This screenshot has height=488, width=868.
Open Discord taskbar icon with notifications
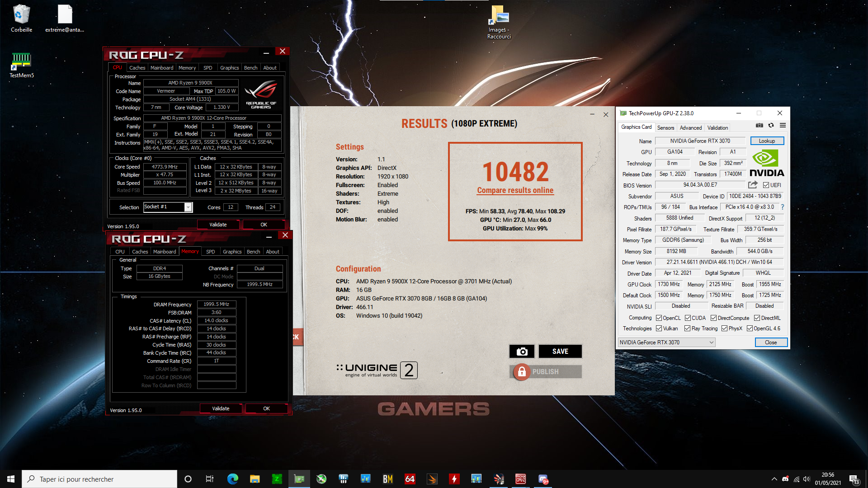click(543, 479)
